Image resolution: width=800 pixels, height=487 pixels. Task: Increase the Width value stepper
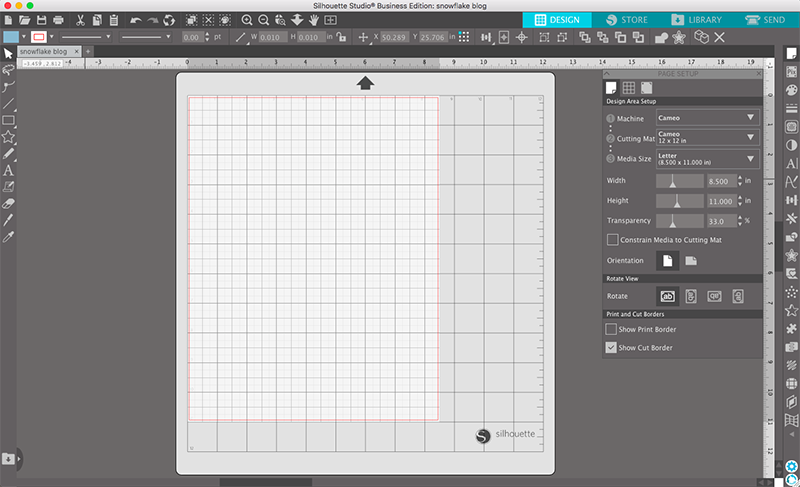click(740, 178)
